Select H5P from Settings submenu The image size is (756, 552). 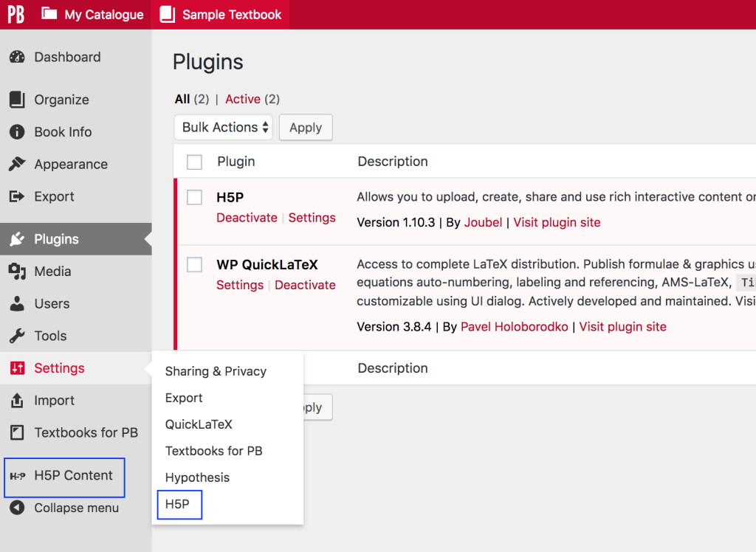tap(177, 505)
